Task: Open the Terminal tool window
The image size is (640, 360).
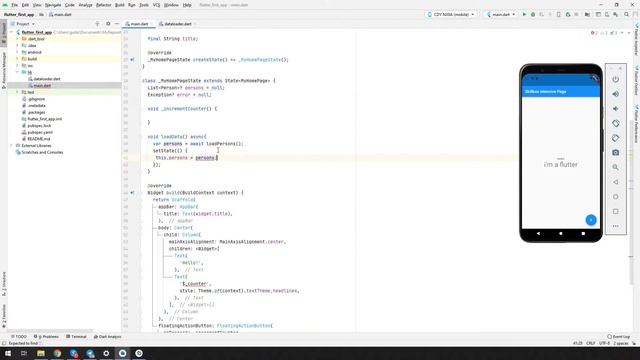Action: click(76, 337)
